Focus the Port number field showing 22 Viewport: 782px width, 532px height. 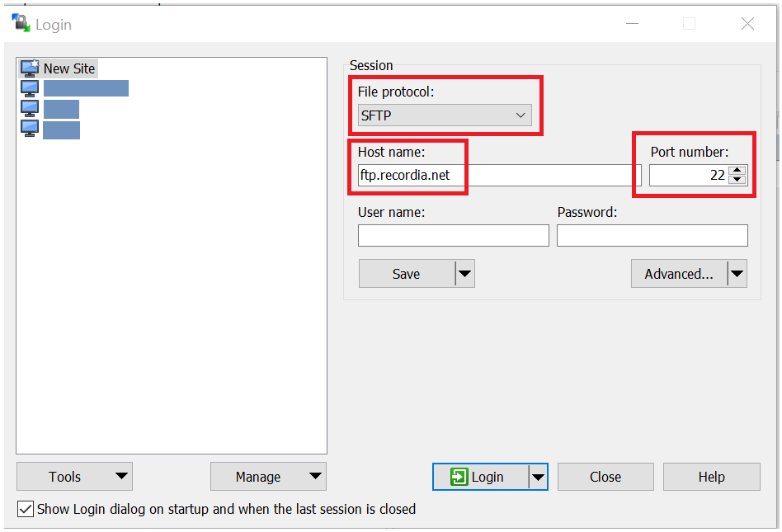coord(688,175)
